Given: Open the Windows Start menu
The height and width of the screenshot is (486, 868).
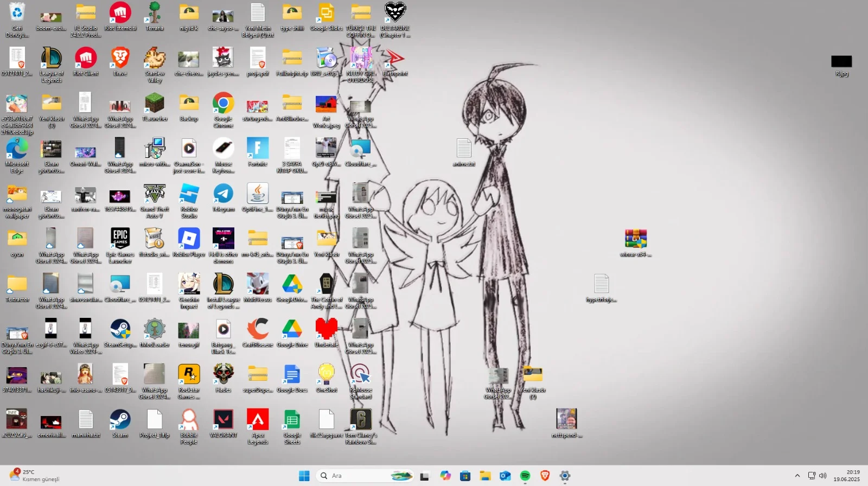Looking at the screenshot, I should (x=304, y=476).
